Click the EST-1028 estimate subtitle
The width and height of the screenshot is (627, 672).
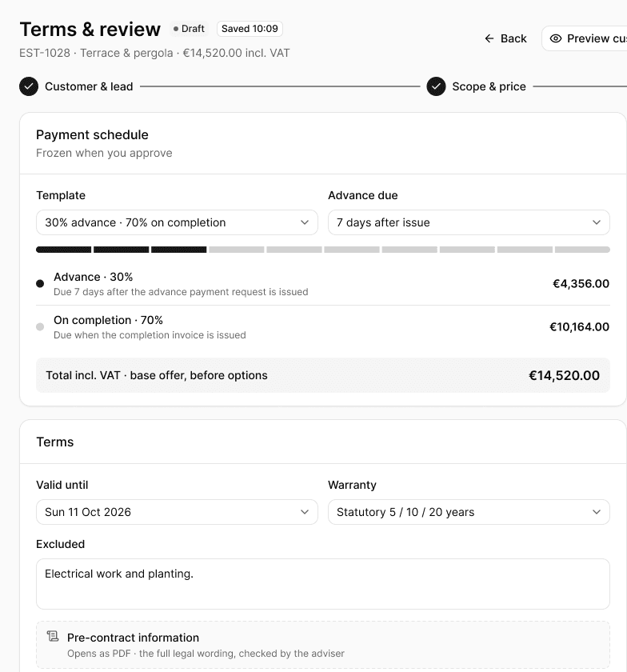[154, 53]
